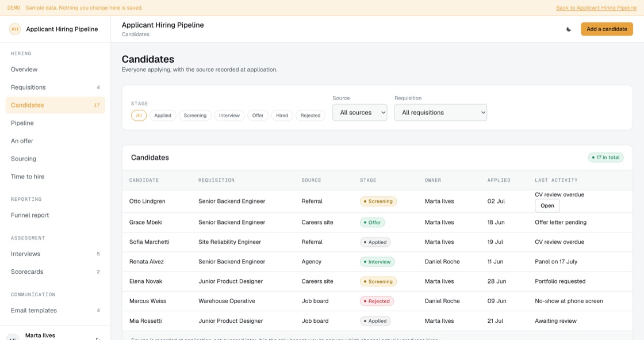Viewport: 644px width, 340px height.
Task: Open Email templates in sidebar
Action: point(55,311)
